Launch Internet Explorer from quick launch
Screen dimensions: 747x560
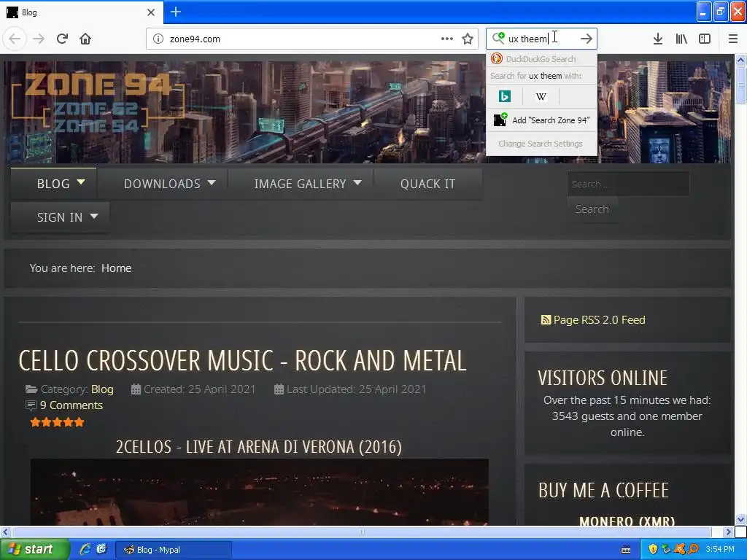[85, 549]
